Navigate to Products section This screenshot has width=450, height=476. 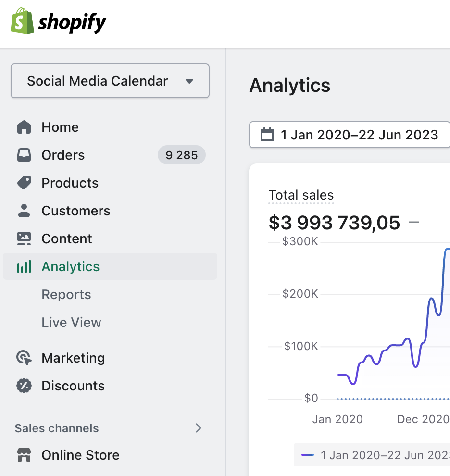coord(110,183)
